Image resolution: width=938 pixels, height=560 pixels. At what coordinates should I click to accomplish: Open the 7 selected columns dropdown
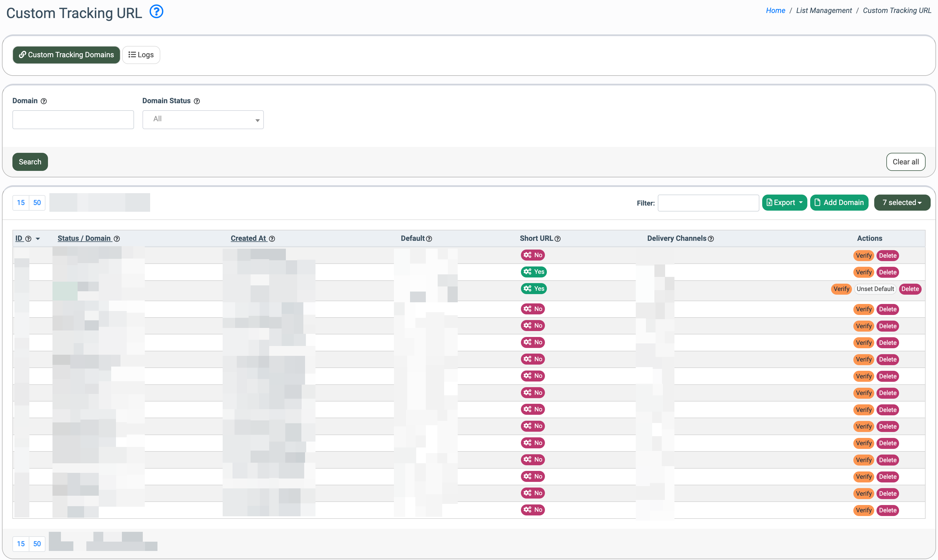point(902,203)
